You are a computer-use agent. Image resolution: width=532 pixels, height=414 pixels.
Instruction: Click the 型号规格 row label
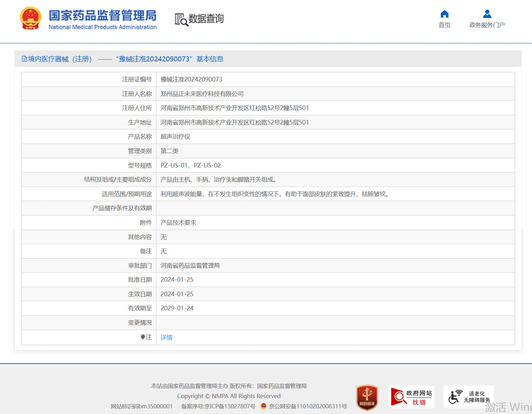140,165
